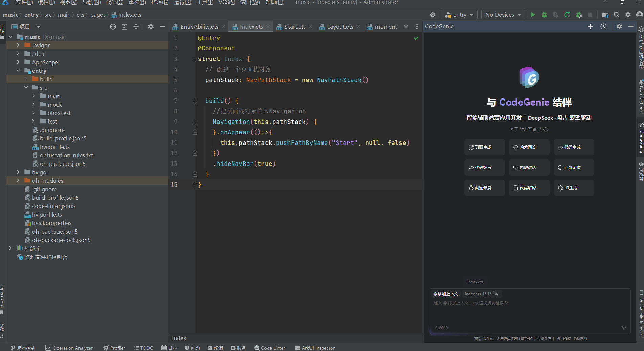Open the Notifications side panel
Image resolution: width=644 pixels, height=351 pixels.
point(641,96)
